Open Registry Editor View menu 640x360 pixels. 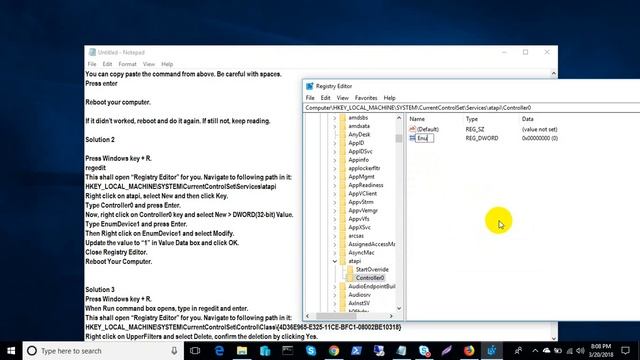pyautogui.click(x=342, y=98)
